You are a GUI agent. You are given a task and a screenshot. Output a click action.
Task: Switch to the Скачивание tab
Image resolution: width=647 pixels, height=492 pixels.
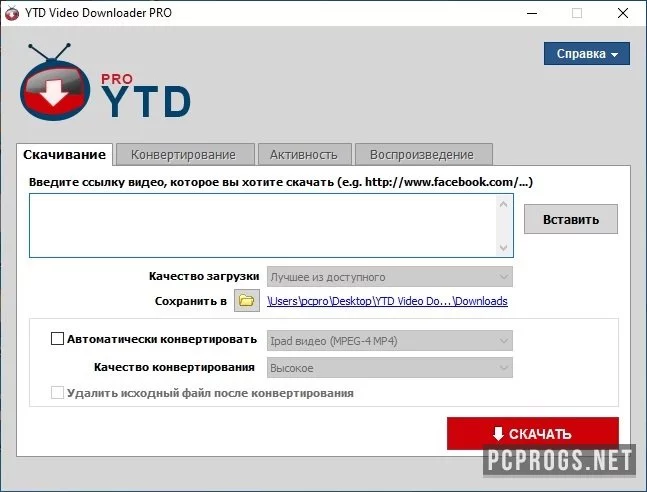(64, 155)
